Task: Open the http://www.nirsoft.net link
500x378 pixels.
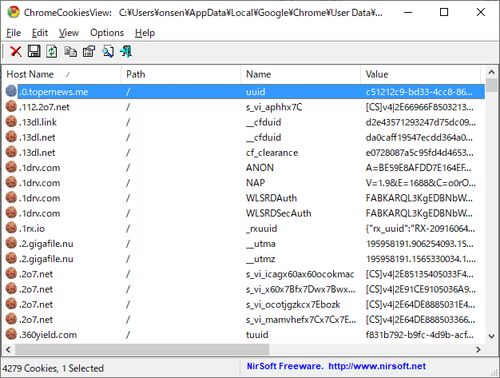Action: [x=377, y=366]
